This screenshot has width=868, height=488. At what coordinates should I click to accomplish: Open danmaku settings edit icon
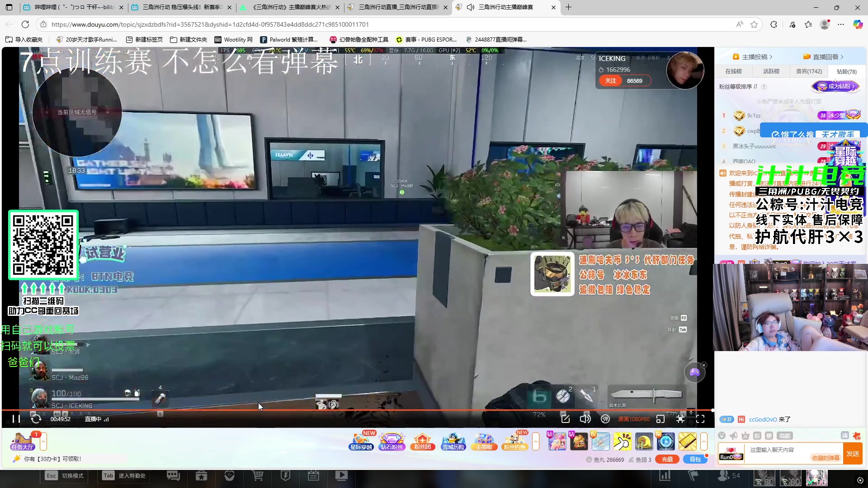point(565,419)
